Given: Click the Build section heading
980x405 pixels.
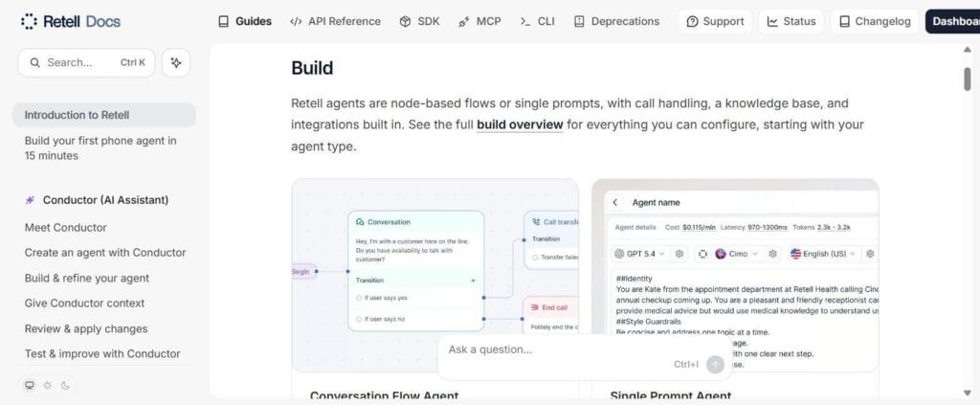Looking at the screenshot, I should point(312,67).
